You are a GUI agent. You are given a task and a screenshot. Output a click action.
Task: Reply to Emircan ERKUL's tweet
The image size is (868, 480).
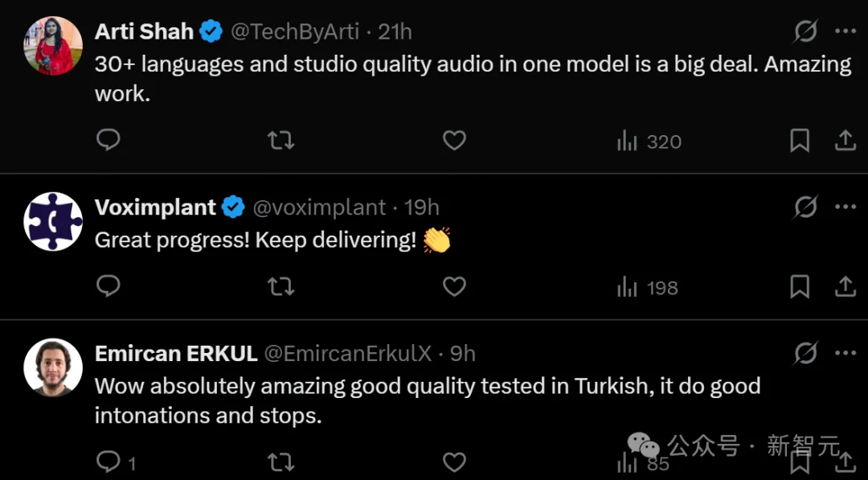pyautogui.click(x=108, y=462)
